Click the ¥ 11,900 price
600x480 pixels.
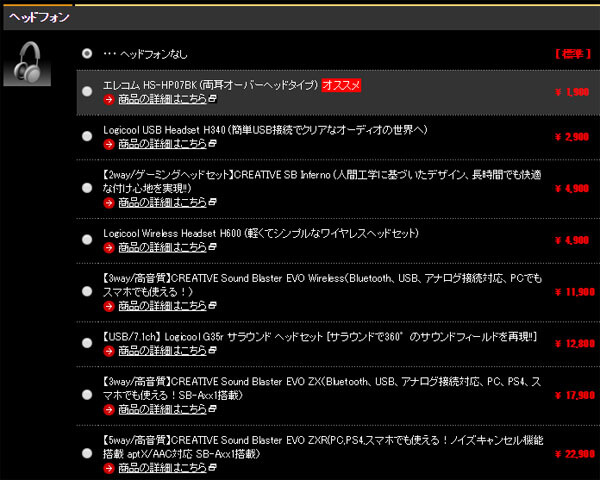[x=575, y=292]
